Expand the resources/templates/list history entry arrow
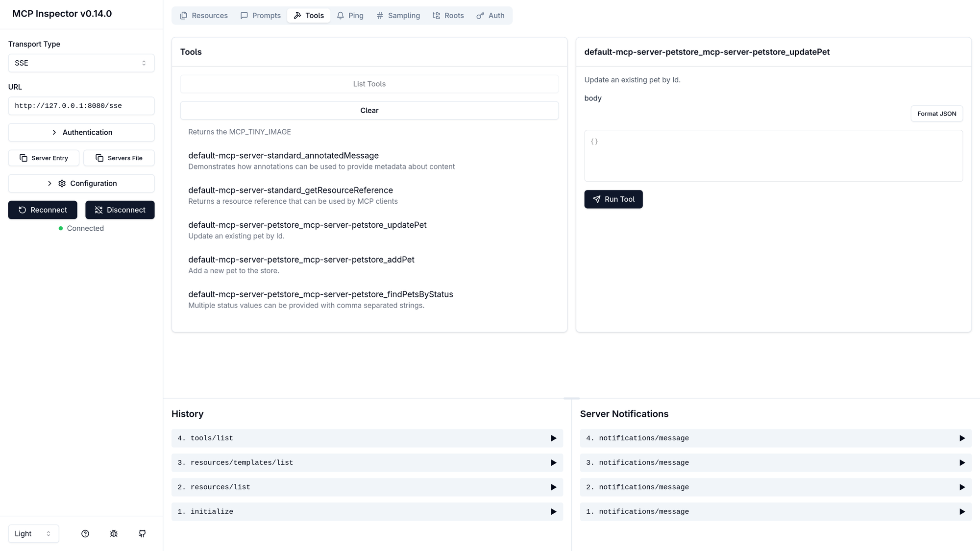980x551 pixels. pyautogui.click(x=553, y=463)
